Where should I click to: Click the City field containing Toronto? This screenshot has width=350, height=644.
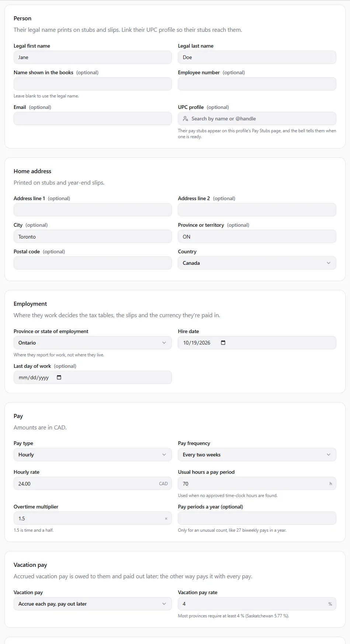pos(93,236)
